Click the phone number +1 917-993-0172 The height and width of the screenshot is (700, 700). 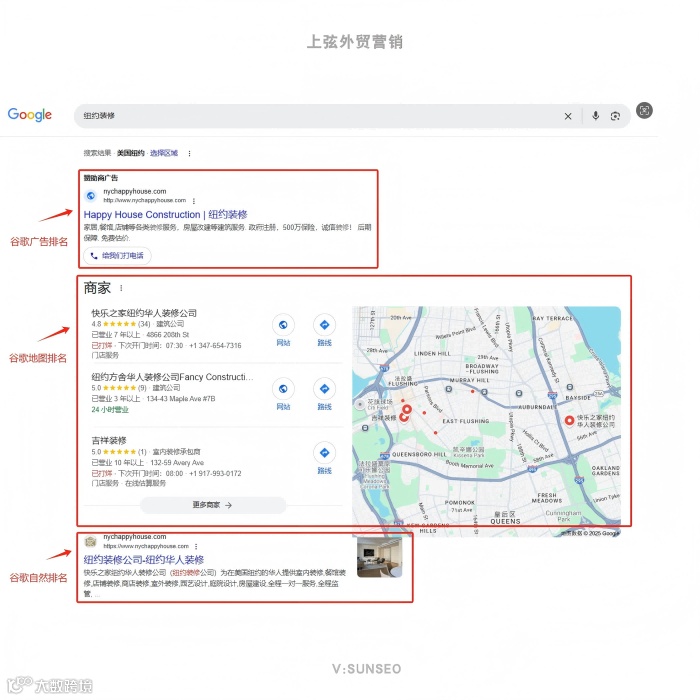click(215, 473)
